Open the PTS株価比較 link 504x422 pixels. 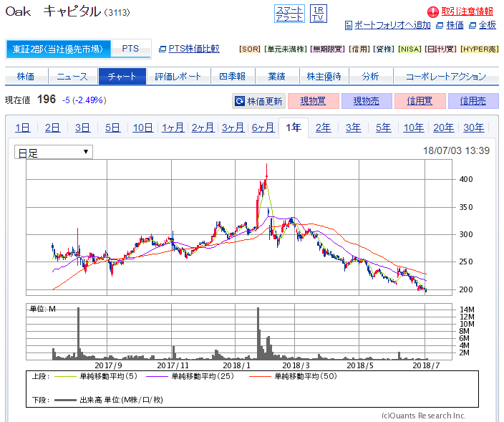click(194, 49)
